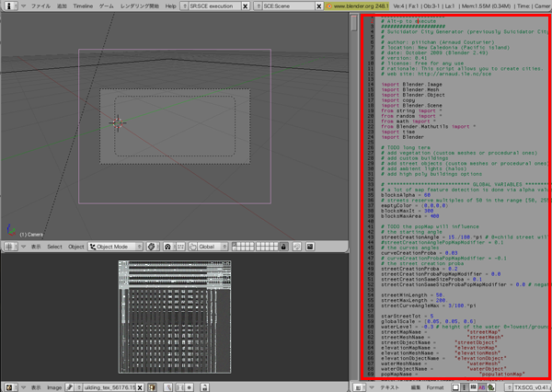Edit the TX:SCG_v0.41 text name field
Viewport: 552px width, 392px height.
pos(533,387)
